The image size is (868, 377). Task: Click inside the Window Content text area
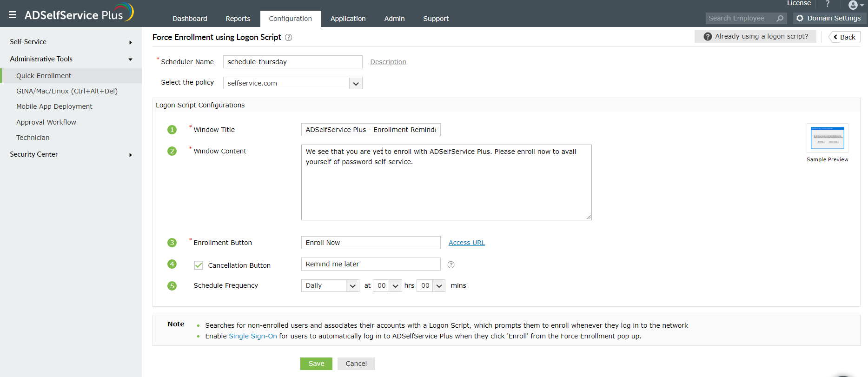click(x=446, y=182)
